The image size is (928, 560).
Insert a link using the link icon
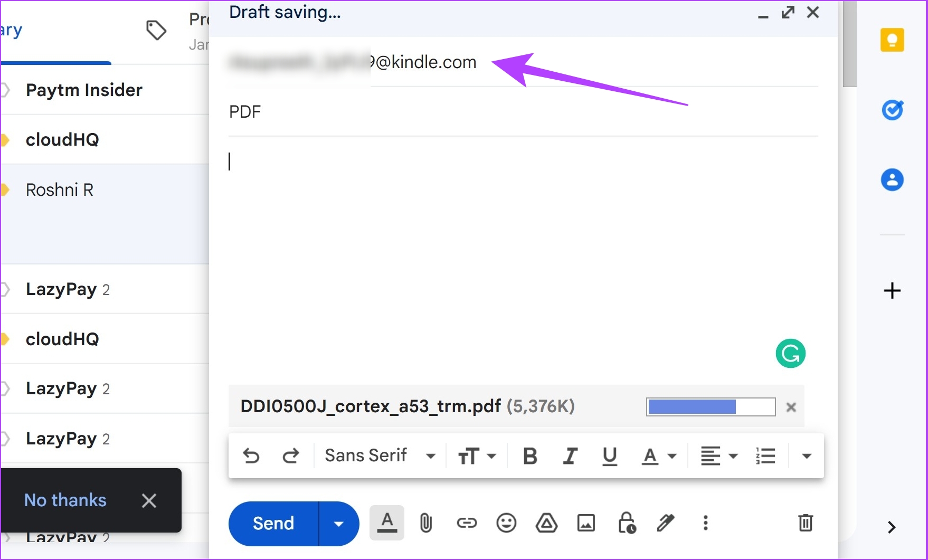(466, 523)
